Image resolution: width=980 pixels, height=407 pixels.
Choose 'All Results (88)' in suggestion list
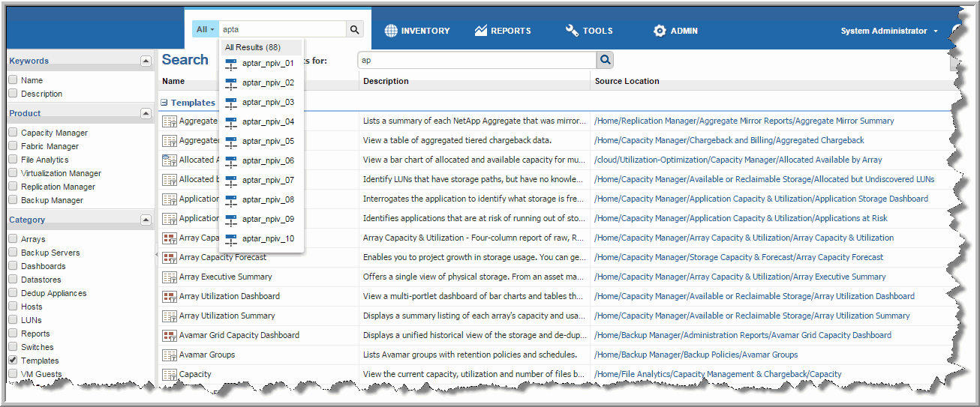coord(253,47)
